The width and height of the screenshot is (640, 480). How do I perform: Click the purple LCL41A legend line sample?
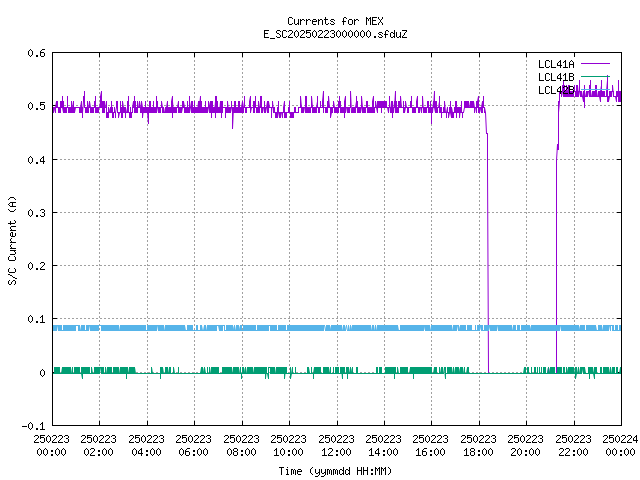pyautogui.click(x=595, y=64)
